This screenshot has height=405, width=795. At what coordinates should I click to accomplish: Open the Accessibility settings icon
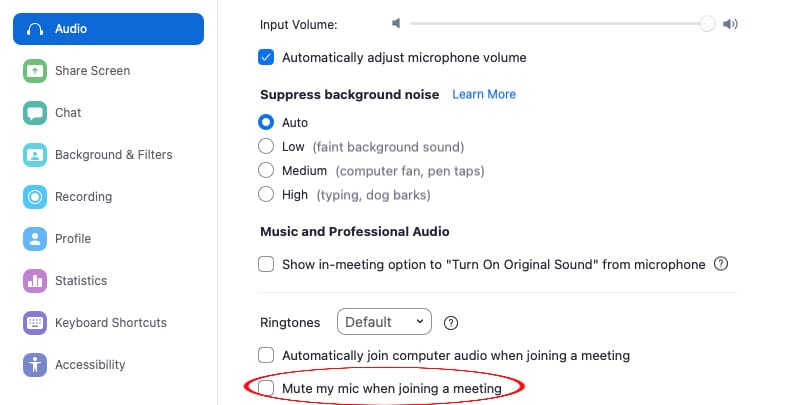(35, 365)
